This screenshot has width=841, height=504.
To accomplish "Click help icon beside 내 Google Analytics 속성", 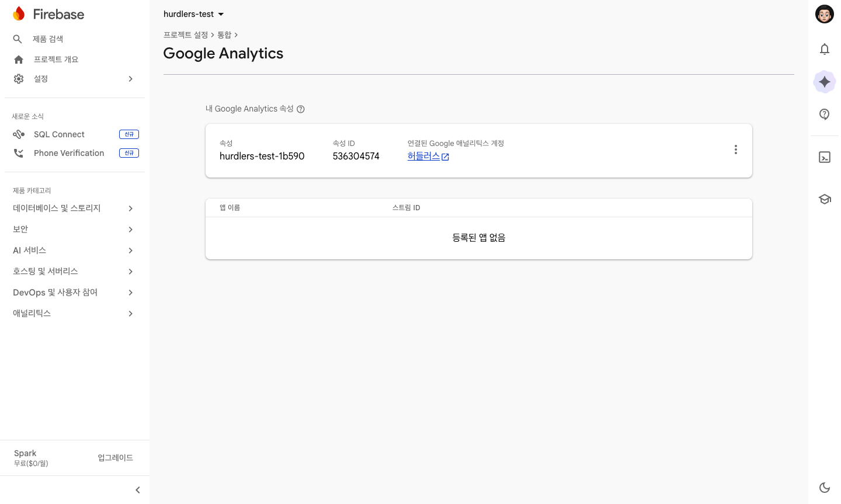I will (x=301, y=109).
